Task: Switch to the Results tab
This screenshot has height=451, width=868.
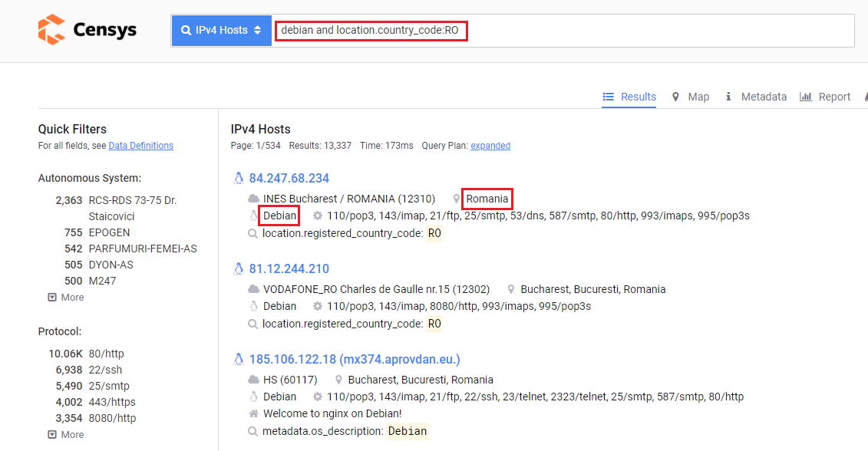Action: tap(629, 97)
